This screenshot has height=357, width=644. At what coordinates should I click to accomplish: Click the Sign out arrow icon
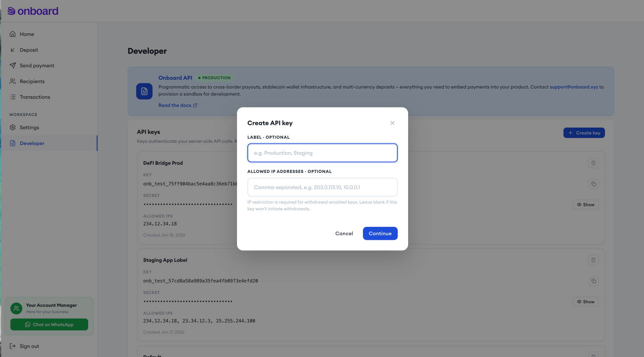click(x=13, y=346)
